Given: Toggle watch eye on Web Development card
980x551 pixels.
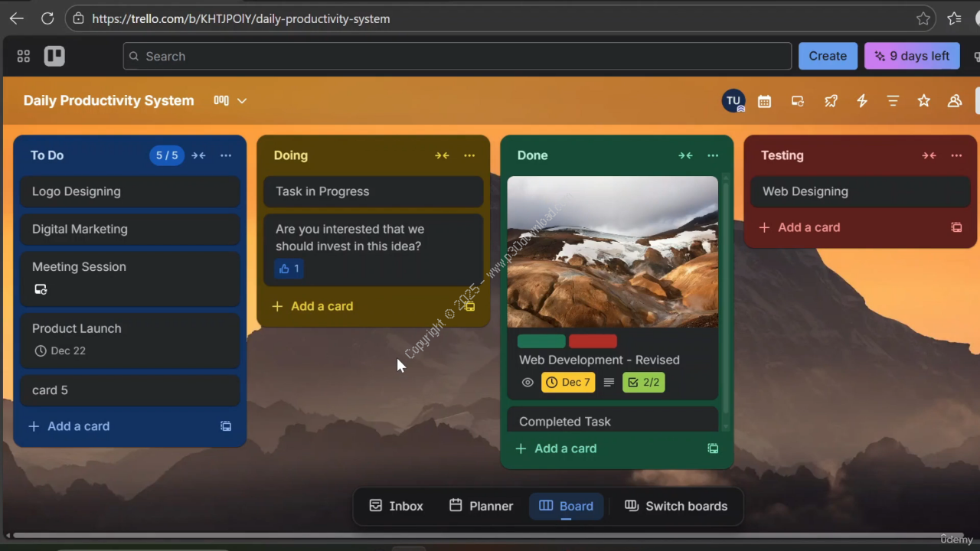Looking at the screenshot, I should tap(528, 383).
